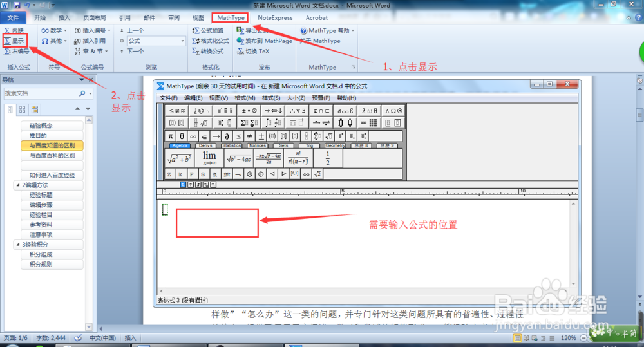644x347 pixels.
Task: Click 切换 TeX toggle command
Action: [253, 51]
